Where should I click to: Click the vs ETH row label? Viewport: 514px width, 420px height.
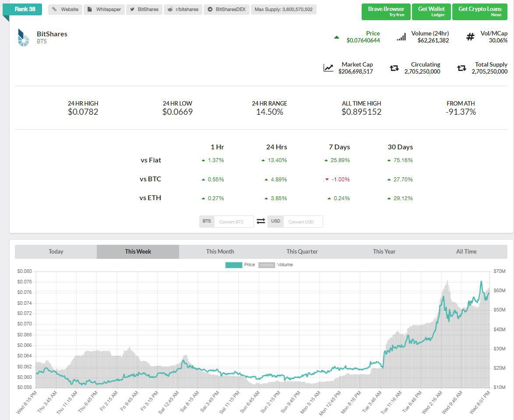point(150,198)
